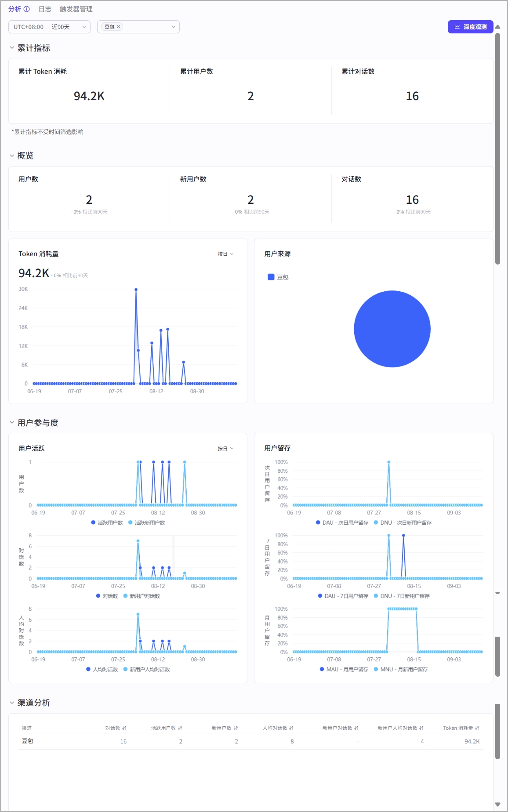The image size is (508, 812).
Task: Toggle 活跃用户数 legend series
Action: (107, 522)
